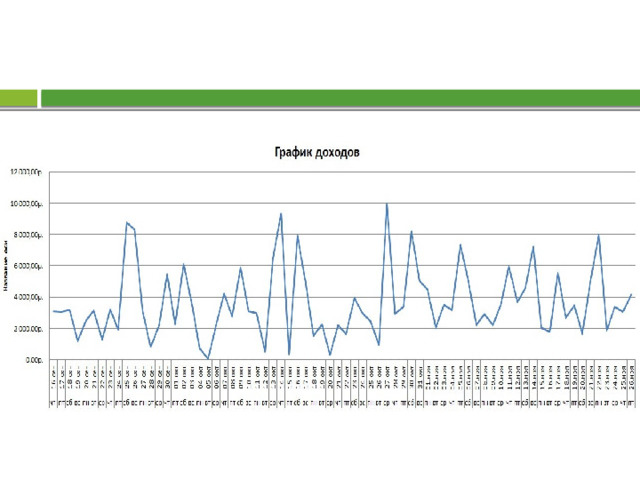Image resolution: width=640 pixels, height=480 pixels.
Task: Select the 4 000,00р. axis label
Action: coord(27,297)
